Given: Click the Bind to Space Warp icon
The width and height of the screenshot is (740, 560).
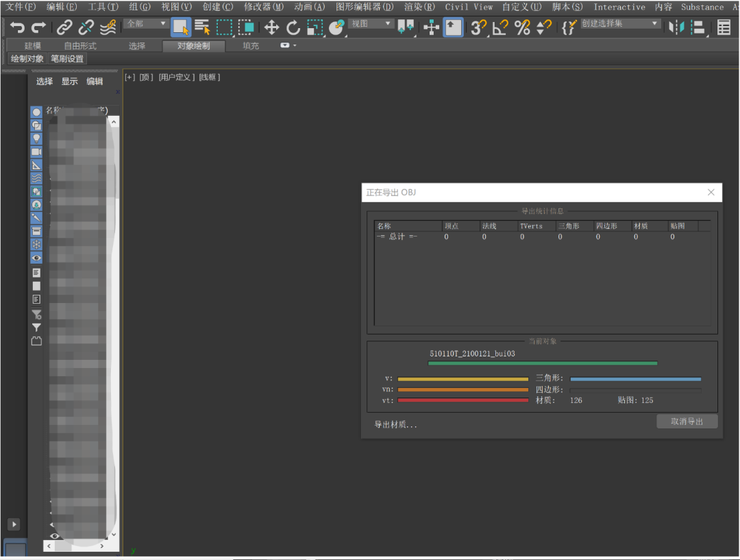Looking at the screenshot, I should (x=108, y=27).
